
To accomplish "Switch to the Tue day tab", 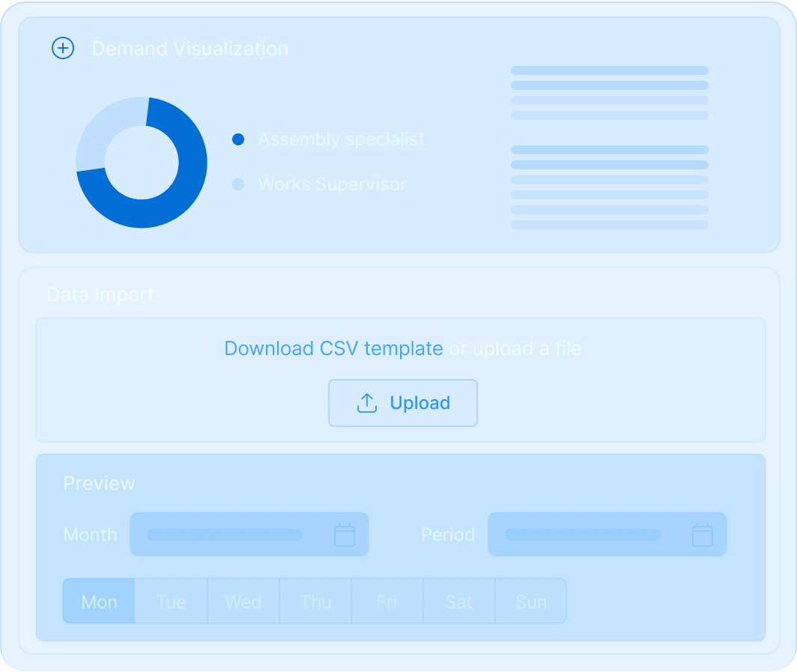I will click(x=172, y=601).
